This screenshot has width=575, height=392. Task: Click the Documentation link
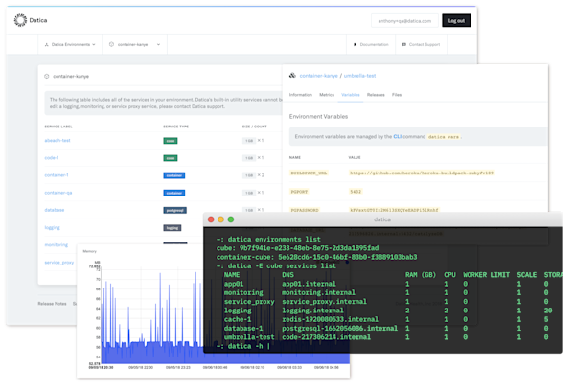(x=374, y=44)
